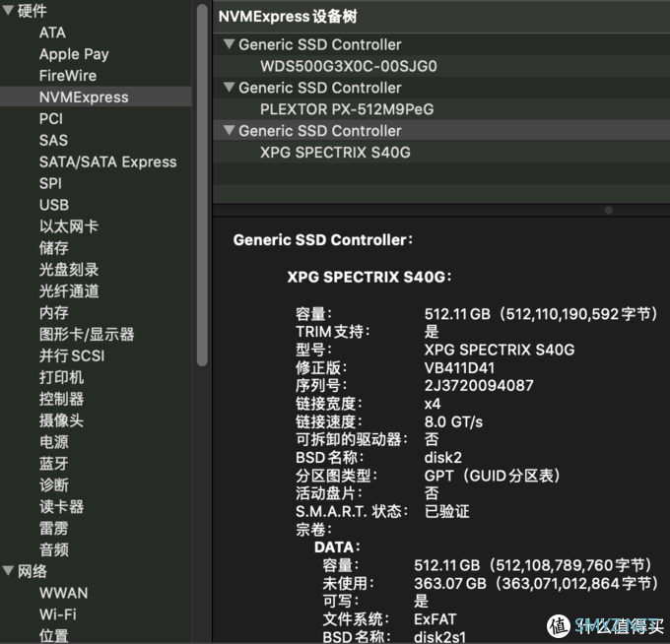Screen dimensions: 670x644
Task: Select the WDS500G3X0C-00SJG0 device row
Action: pos(441,66)
